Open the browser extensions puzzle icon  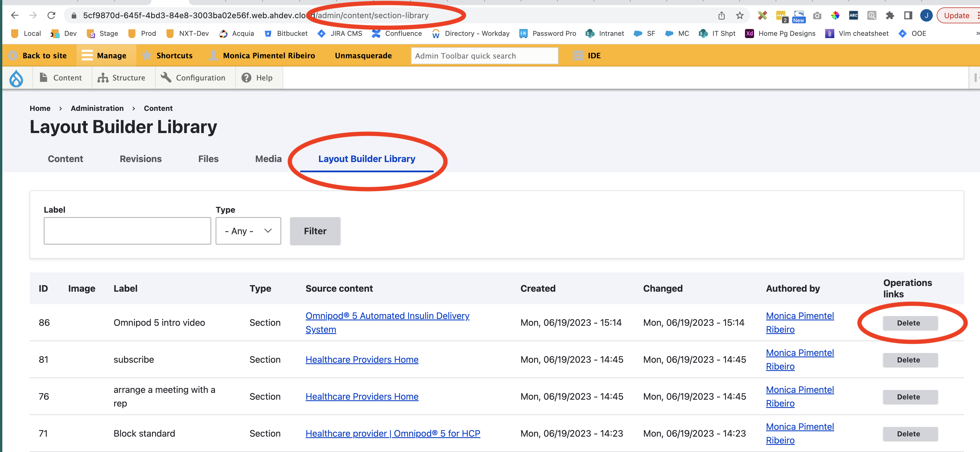[890, 15]
